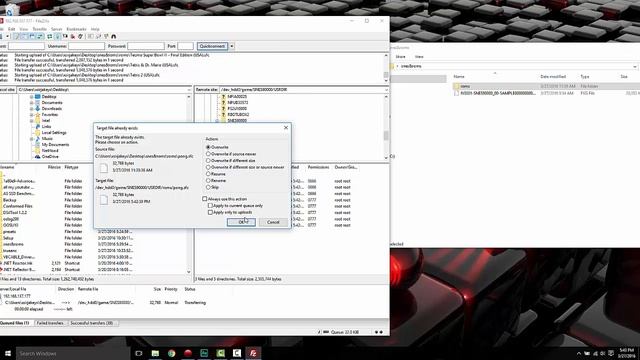Switch to Failed transfers tab

[50, 323]
